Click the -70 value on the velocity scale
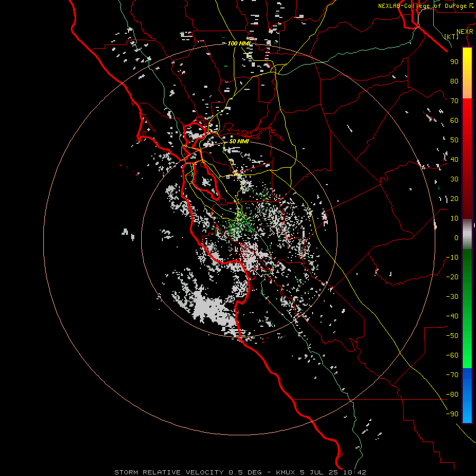The image size is (476, 476). (x=452, y=375)
